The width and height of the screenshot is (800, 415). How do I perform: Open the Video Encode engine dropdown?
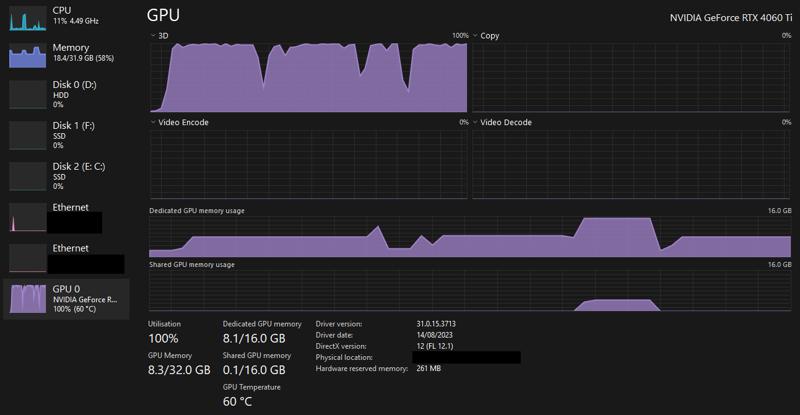(179, 123)
